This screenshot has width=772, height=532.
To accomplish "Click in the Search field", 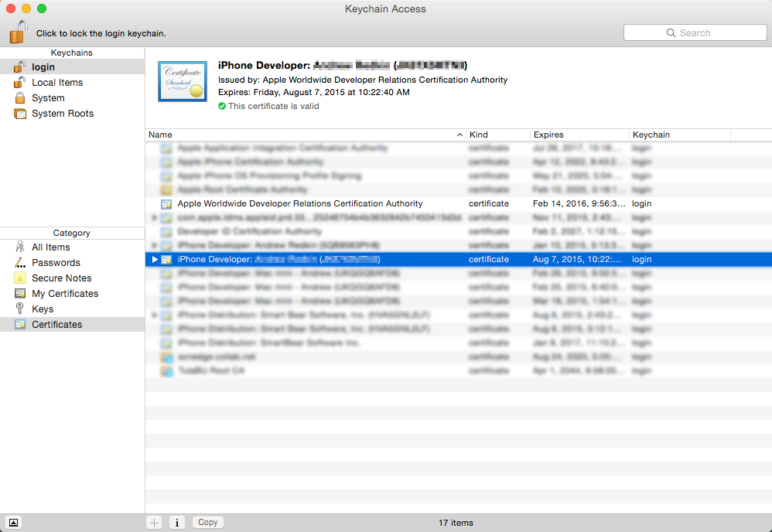I will coord(695,32).
